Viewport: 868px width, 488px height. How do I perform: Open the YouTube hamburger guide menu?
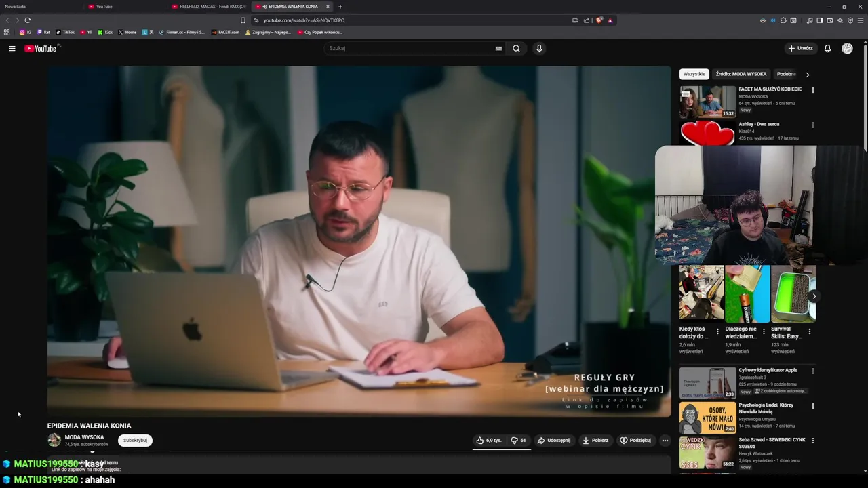click(12, 48)
